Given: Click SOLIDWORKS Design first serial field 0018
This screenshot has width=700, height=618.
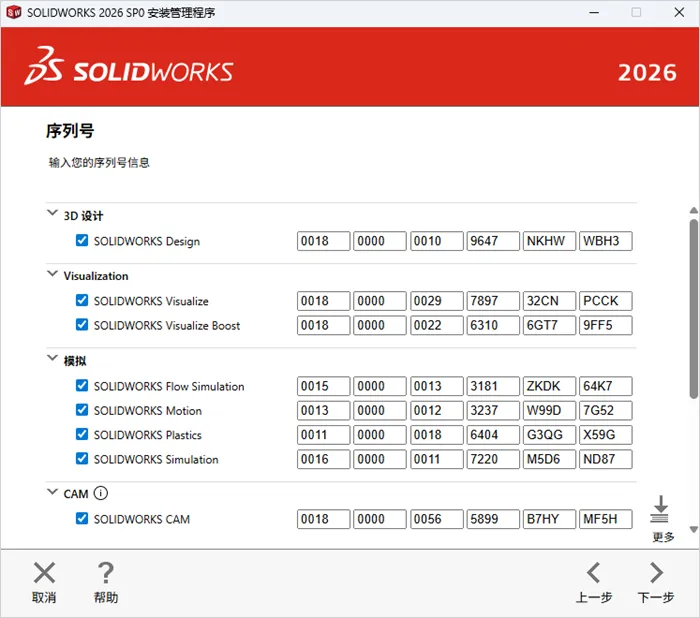Looking at the screenshot, I should [323, 241].
